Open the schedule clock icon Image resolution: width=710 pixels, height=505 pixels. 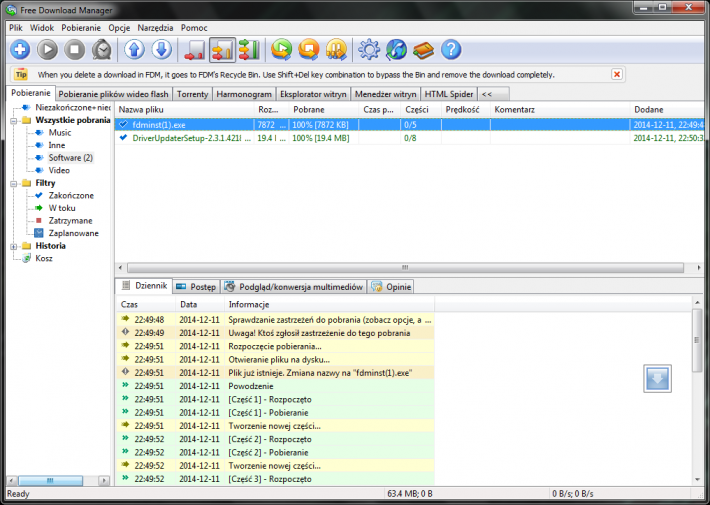(x=102, y=49)
